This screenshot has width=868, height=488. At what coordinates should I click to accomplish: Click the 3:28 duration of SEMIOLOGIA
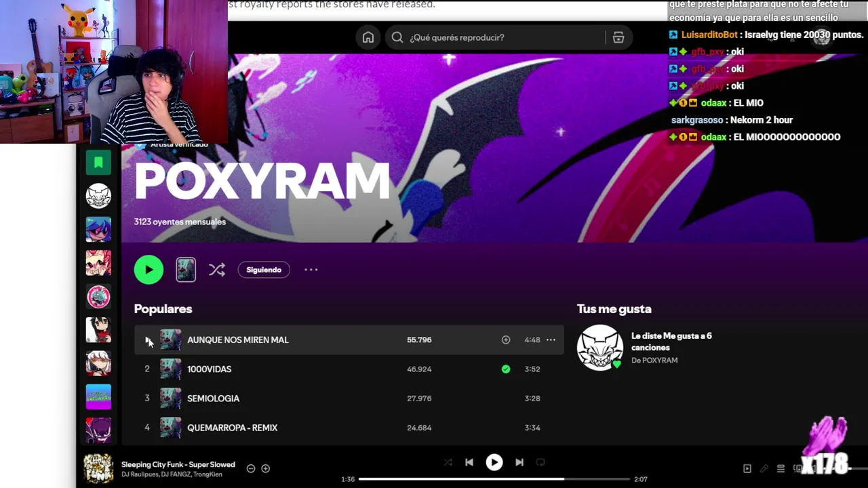point(532,399)
